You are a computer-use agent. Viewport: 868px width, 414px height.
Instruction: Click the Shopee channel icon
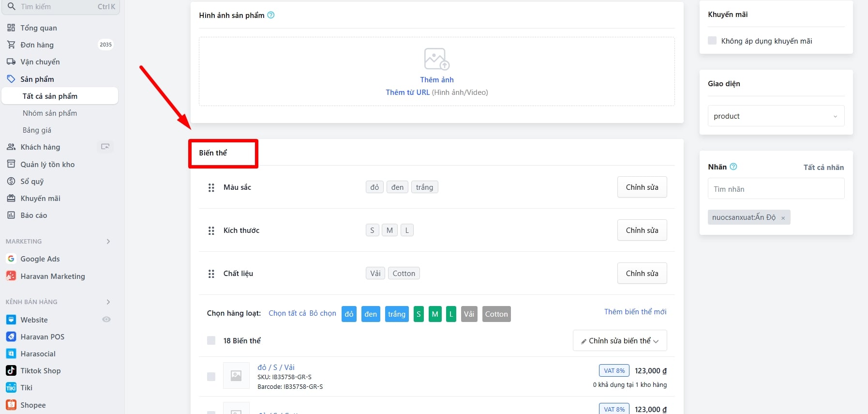pos(11,405)
